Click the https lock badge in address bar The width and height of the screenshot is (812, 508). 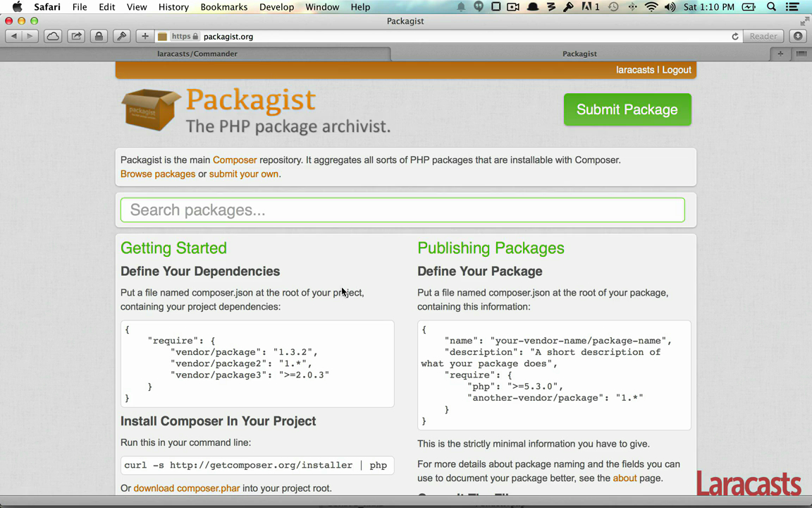[185, 36]
